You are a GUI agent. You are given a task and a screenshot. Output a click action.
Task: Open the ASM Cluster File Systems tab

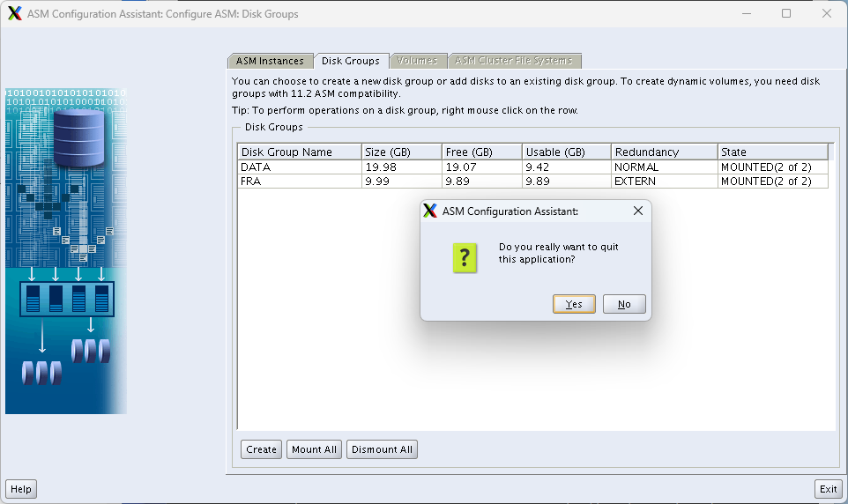tap(513, 61)
